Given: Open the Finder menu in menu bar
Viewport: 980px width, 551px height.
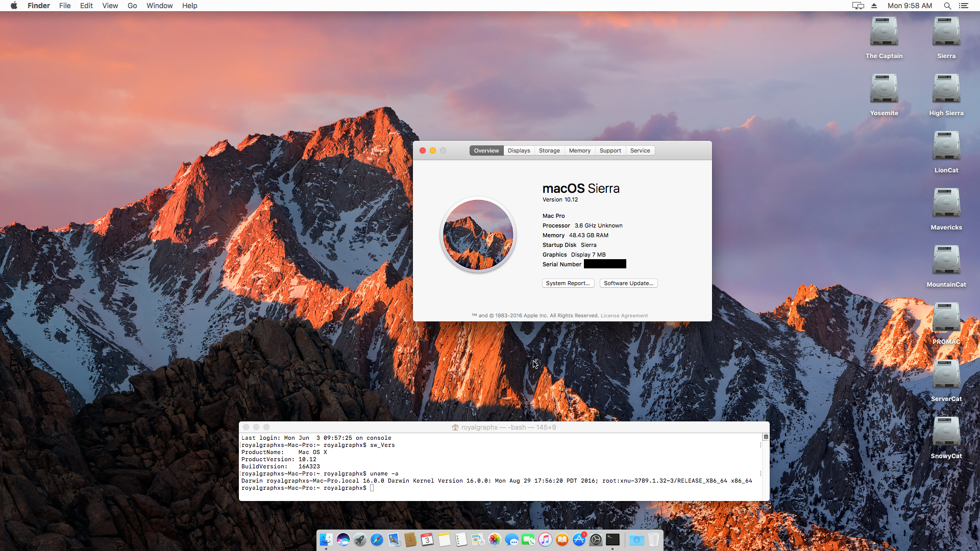Looking at the screenshot, I should point(39,6).
